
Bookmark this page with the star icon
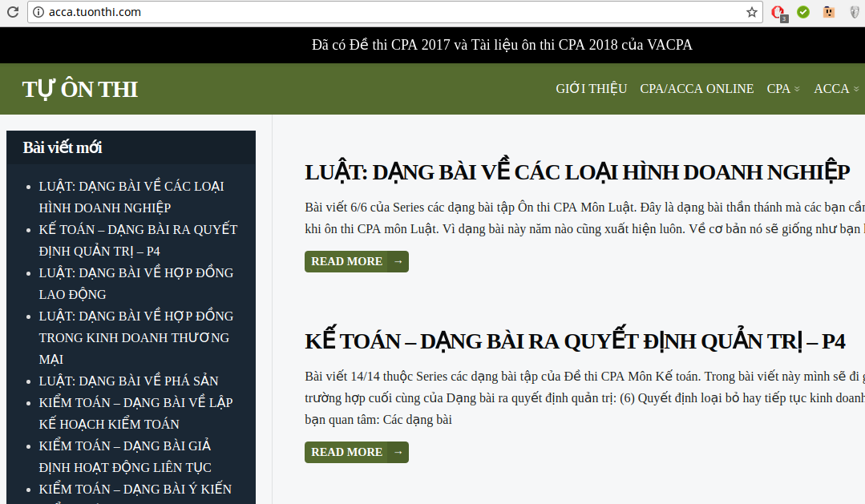(x=751, y=12)
